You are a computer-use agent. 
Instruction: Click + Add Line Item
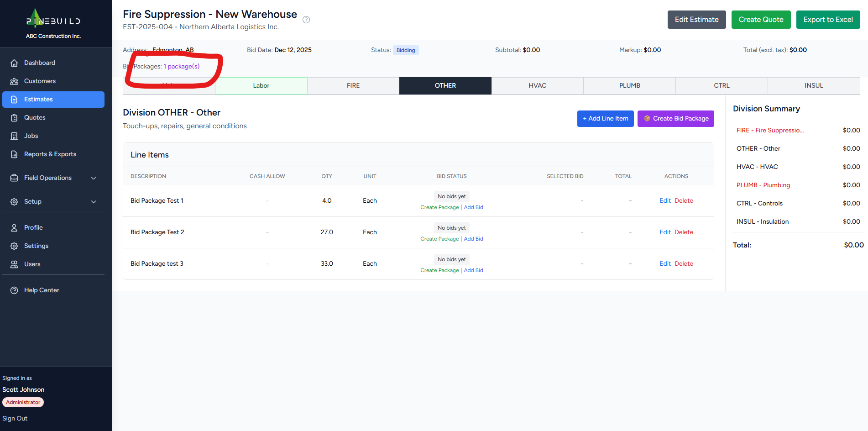pyautogui.click(x=605, y=118)
